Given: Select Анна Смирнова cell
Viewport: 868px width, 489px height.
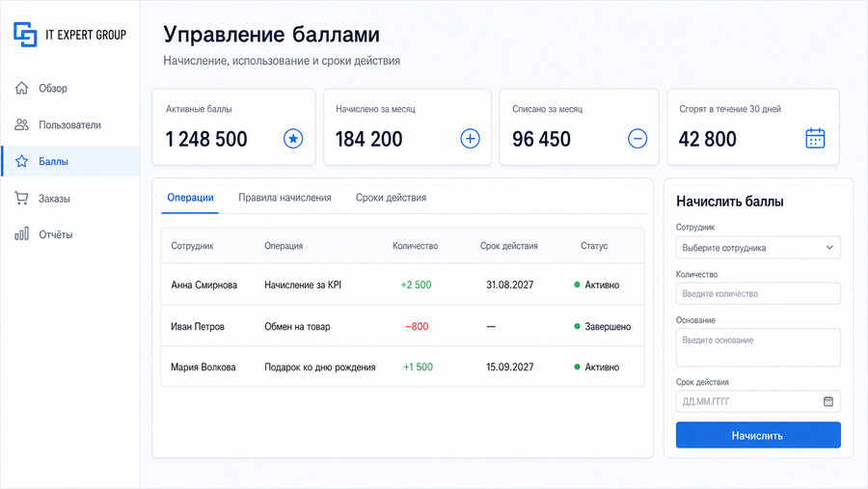Looking at the screenshot, I should click(203, 285).
